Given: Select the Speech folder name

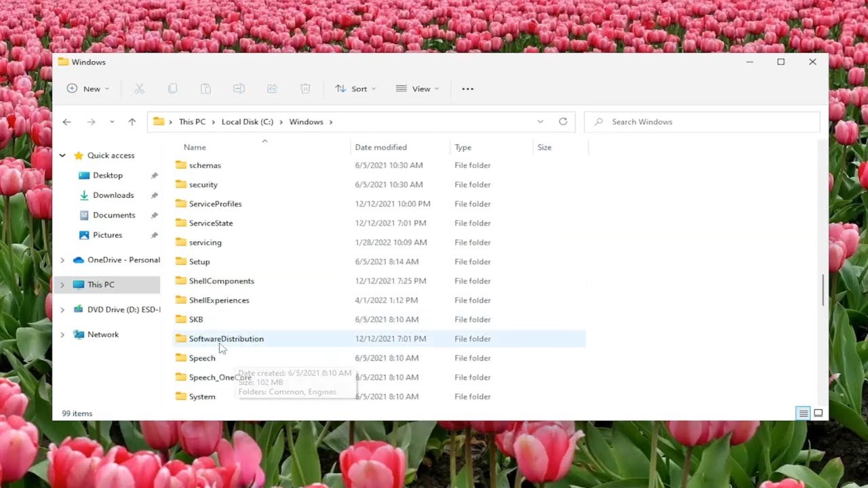Looking at the screenshot, I should tap(202, 358).
